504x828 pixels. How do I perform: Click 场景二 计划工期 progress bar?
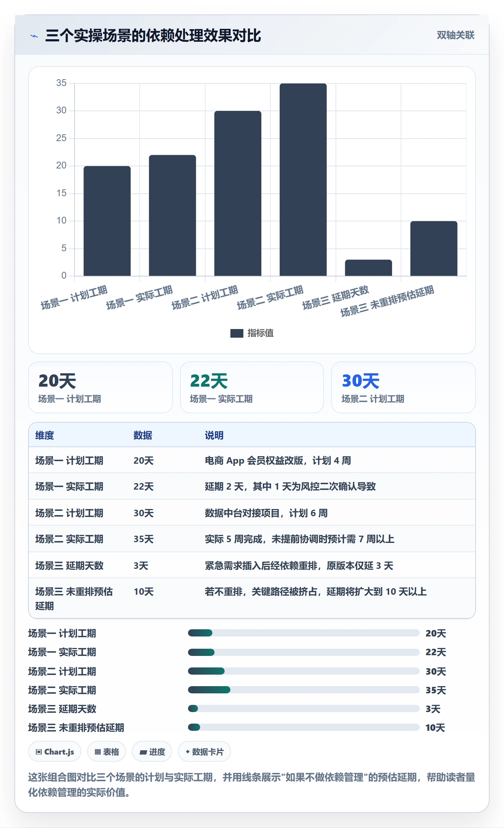pyautogui.click(x=303, y=671)
